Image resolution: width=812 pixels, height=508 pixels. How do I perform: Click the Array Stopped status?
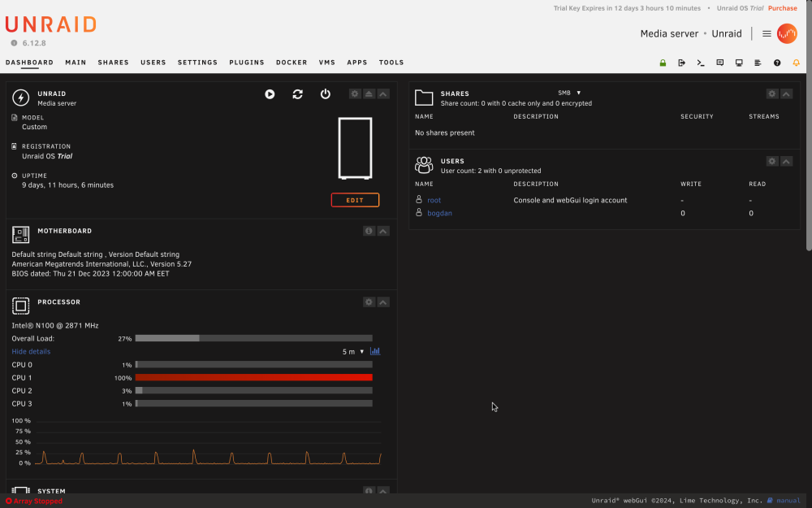(x=34, y=501)
